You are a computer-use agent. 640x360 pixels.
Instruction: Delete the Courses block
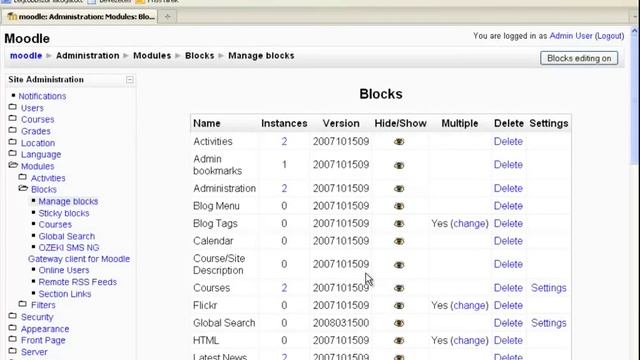[x=508, y=288]
